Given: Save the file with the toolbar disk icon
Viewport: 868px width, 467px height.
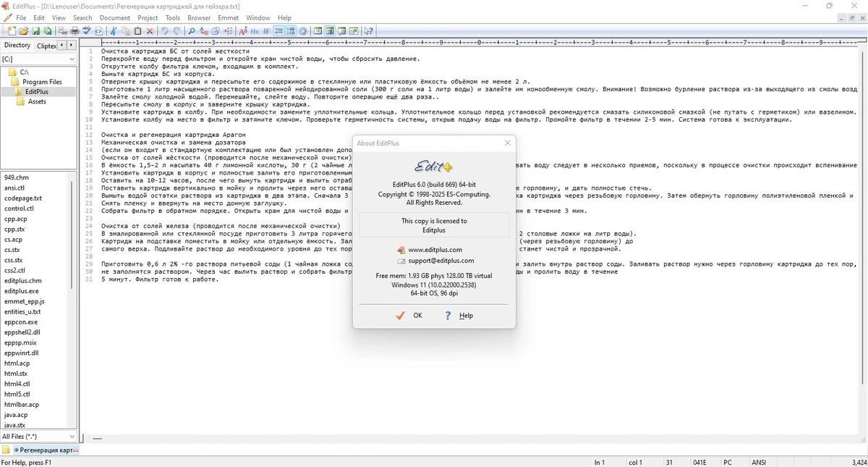Looking at the screenshot, I should (35, 31).
